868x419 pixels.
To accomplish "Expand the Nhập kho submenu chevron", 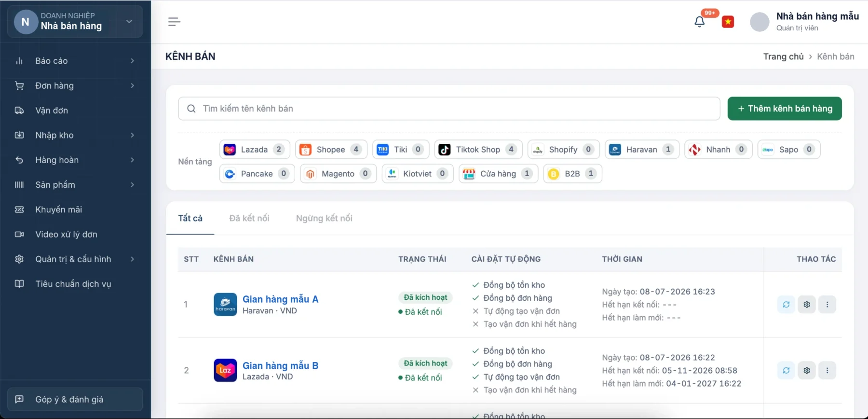I will click(x=132, y=135).
